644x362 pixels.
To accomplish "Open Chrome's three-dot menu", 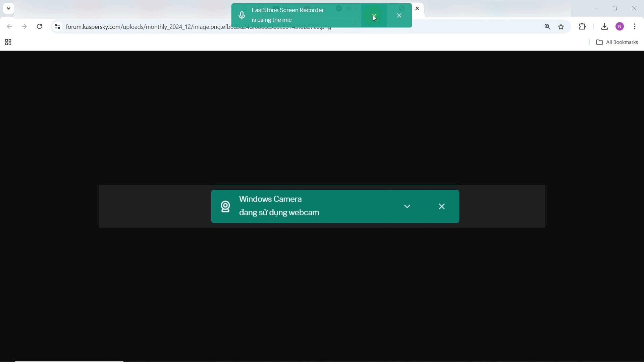I will (x=635, y=26).
